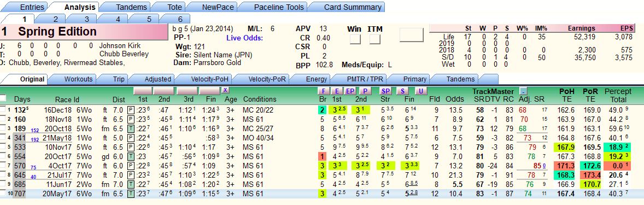
Task: Click the 707 days cell in row 10
Action: tap(19, 194)
